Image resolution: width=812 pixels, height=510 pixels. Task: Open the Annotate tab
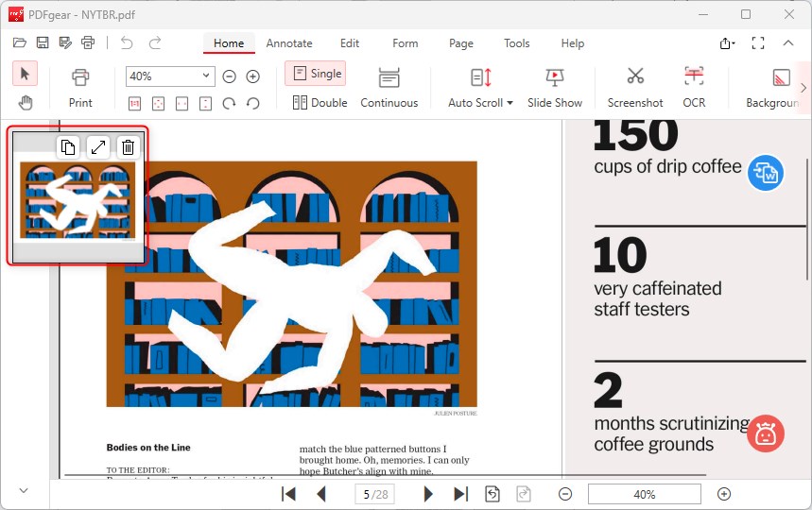pyautogui.click(x=288, y=43)
